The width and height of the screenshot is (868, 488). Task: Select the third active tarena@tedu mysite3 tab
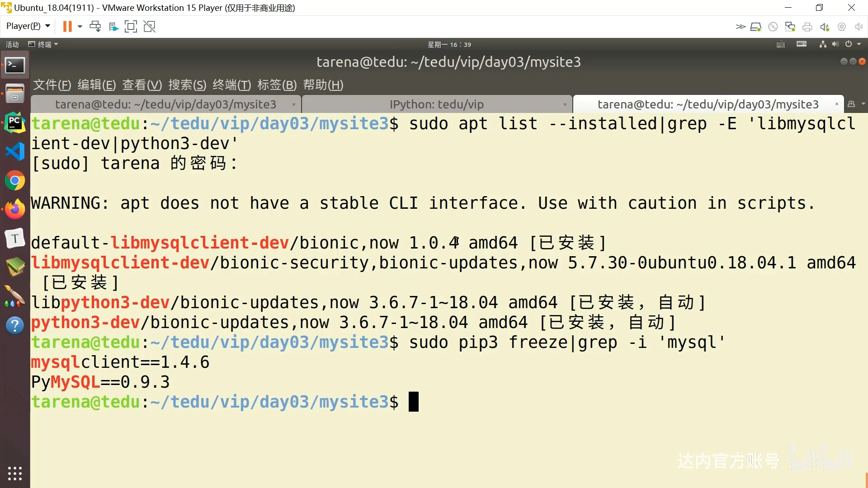click(x=708, y=104)
